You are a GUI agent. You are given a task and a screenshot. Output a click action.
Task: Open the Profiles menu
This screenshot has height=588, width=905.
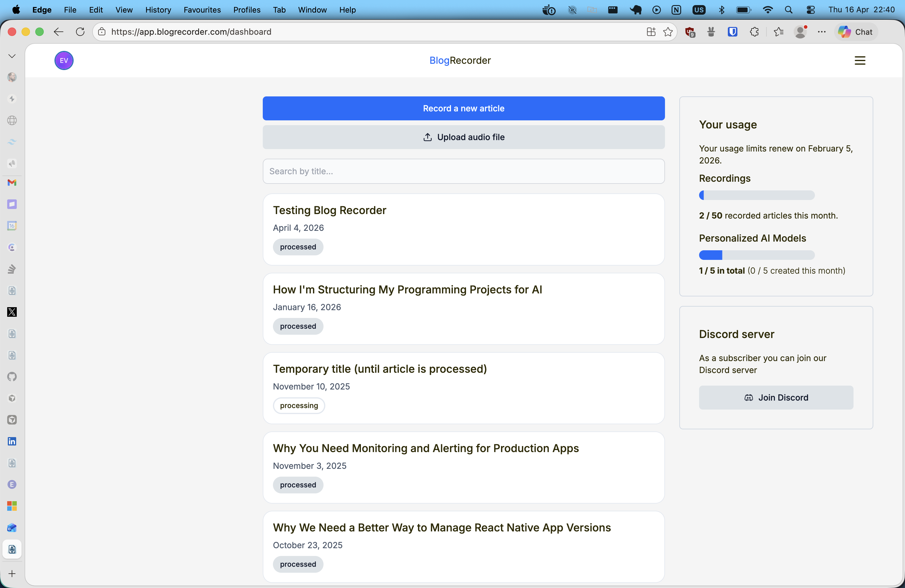pyautogui.click(x=246, y=10)
